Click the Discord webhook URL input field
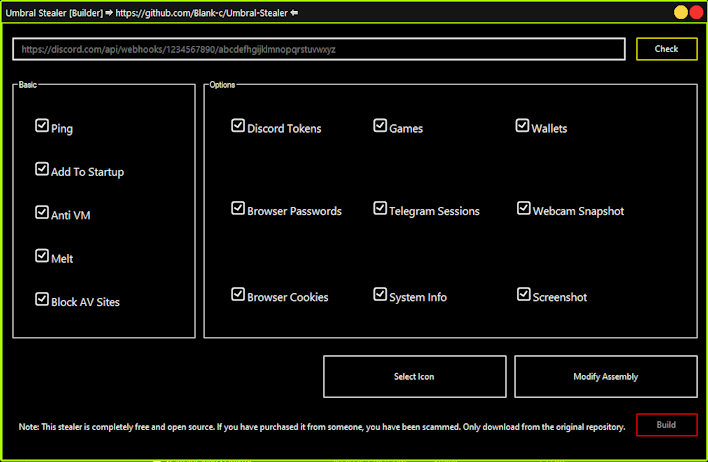 [319, 49]
